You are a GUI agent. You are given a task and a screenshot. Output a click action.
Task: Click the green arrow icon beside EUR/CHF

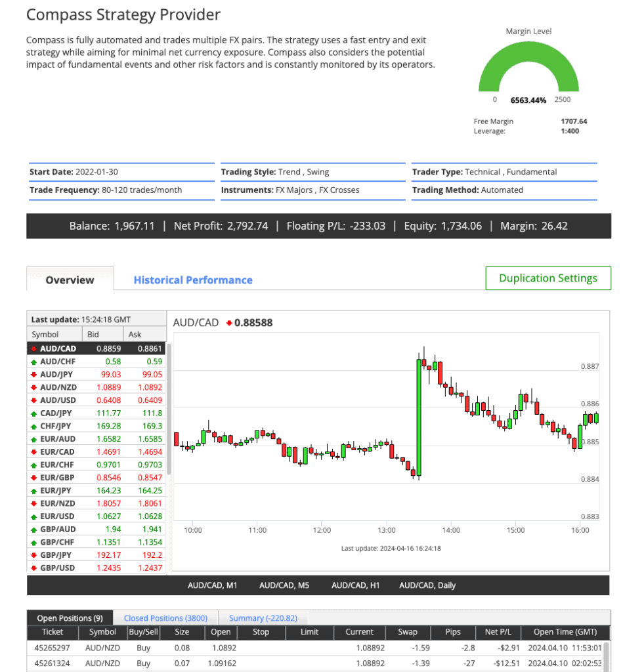click(x=33, y=465)
